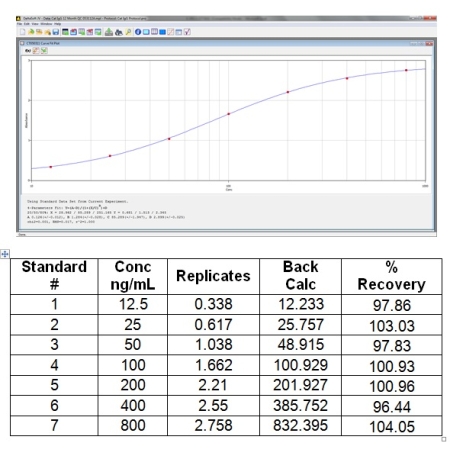Click the replicate value 0.338

coord(213,304)
